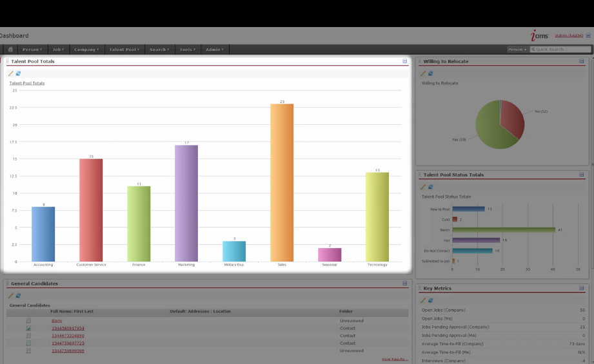
Task: Open candidate link 1344586917934
Action: pyautogui.click(x=68, y=328)
